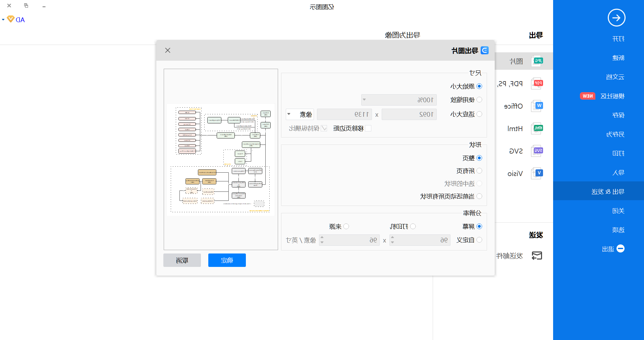Image resolution: width=644 pixels, height=340 pixels.
Task: Toggle the remove page margins checkbox
Action: pyautogui.click(x=368, y=128)
